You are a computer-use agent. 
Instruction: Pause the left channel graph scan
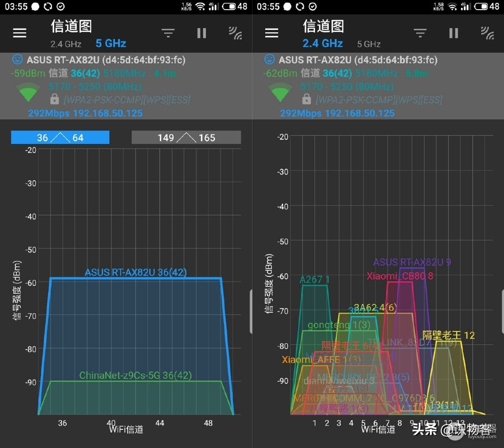[201, 33]
